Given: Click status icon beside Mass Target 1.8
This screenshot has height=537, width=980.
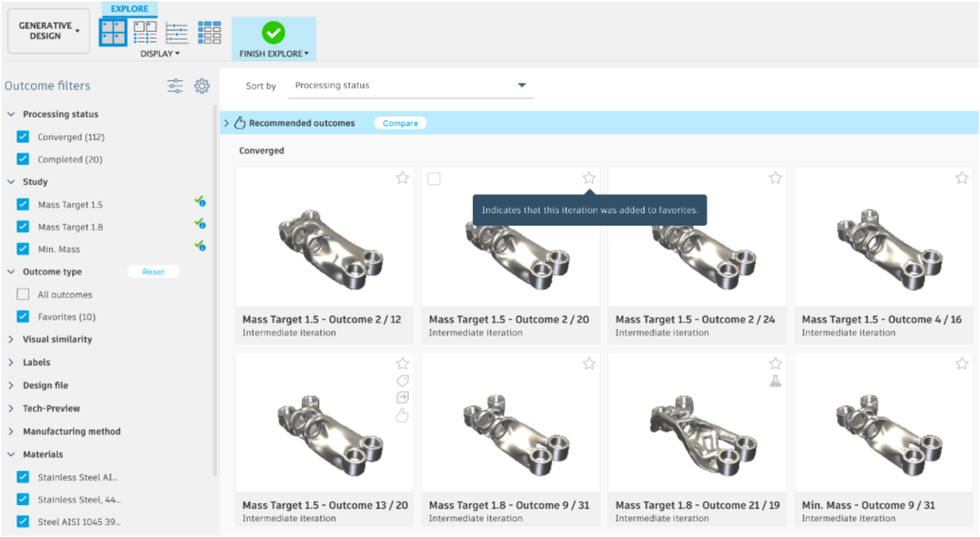Looking at the screenshot, I should click(200, 225).
